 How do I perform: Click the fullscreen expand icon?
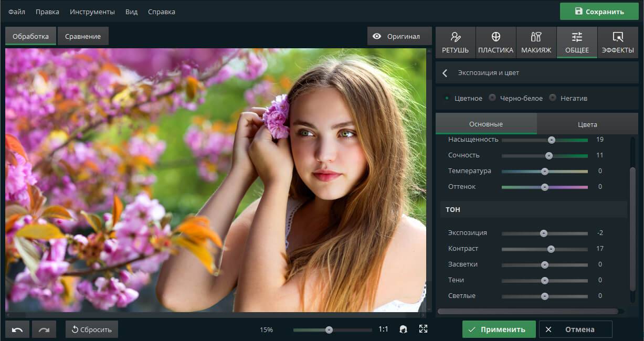coord(423,329)
